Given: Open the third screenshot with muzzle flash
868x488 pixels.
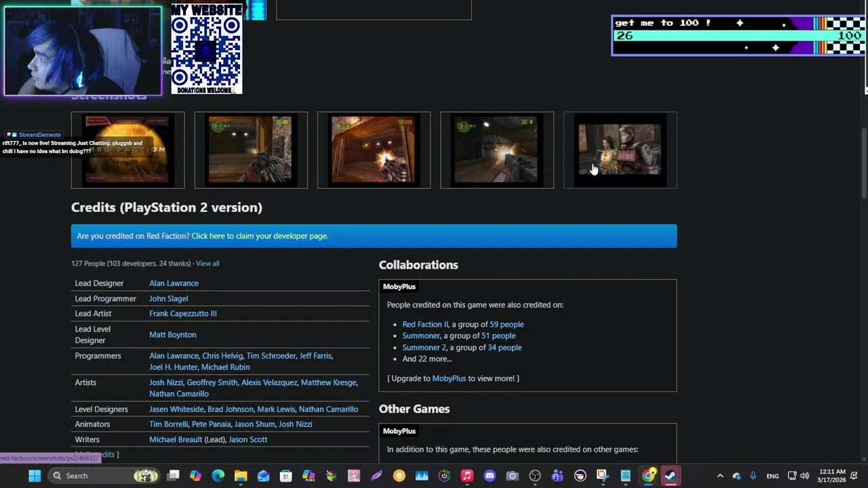Looking at the screenshot, I should click(x=374, y=150).
